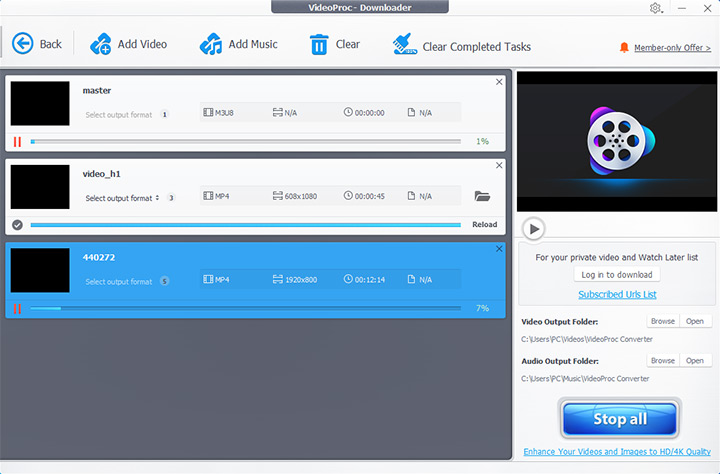This screenshot has width=720, height=474.
Task: Remove the master task with its X
Action: coord(499,82)
